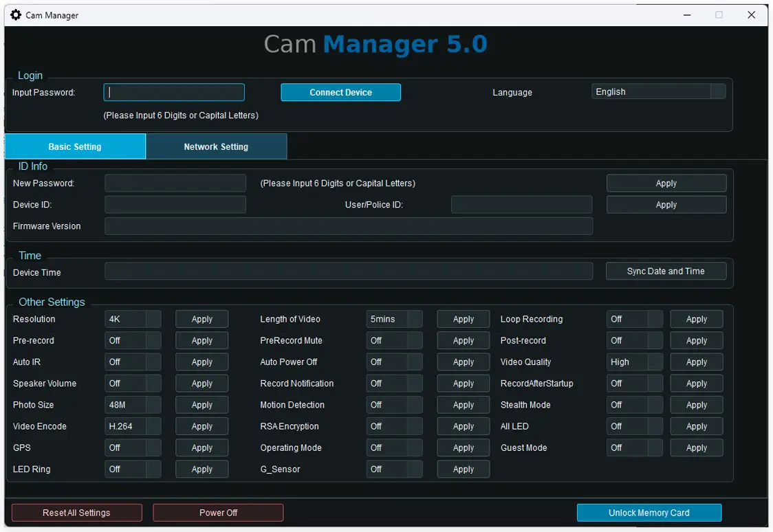This screenshot has height=532, width=773.
Task: Open the Post-record dropdown
Action: 635,340
